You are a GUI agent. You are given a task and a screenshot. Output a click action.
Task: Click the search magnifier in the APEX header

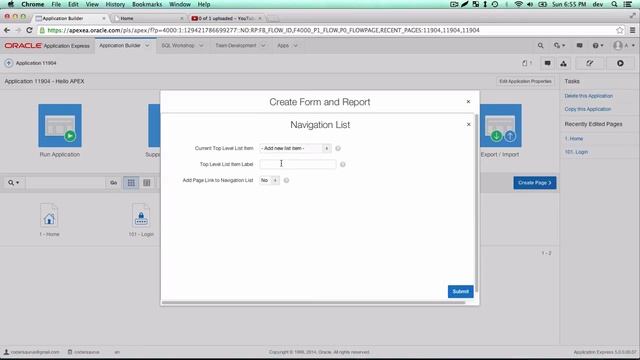coord(540,46)
